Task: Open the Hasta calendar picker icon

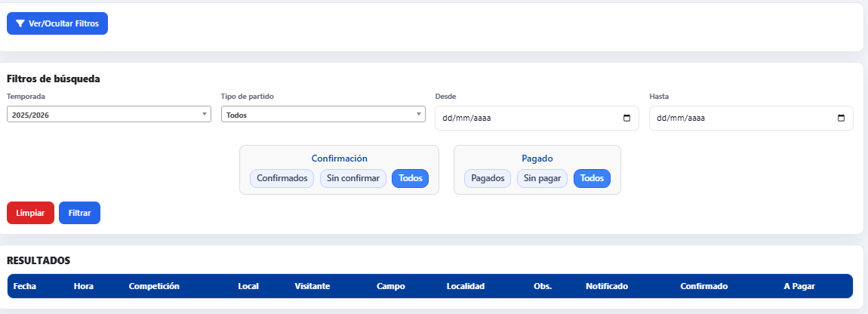Action: pyautogui.click(x=841, y=119)
